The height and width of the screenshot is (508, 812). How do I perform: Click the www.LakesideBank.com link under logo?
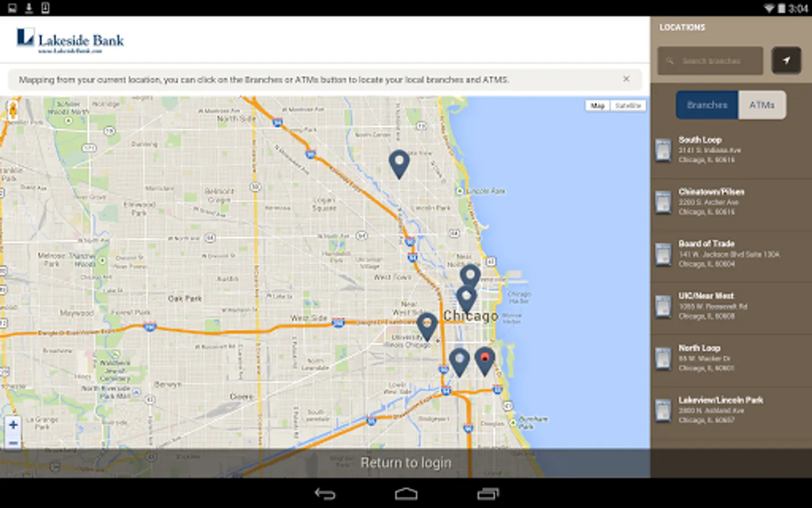pyautogui.click(x=70, y=51)
